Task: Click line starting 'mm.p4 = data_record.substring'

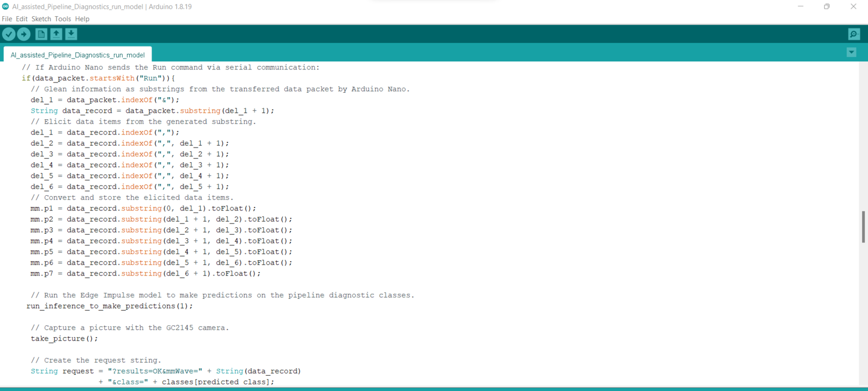Action: pos(161,241)
